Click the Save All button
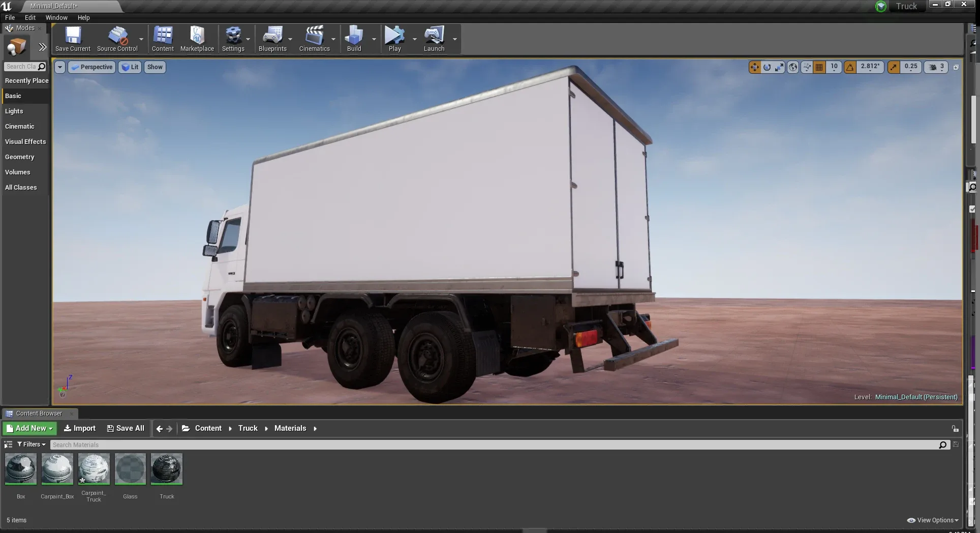 tap(125, 428)
